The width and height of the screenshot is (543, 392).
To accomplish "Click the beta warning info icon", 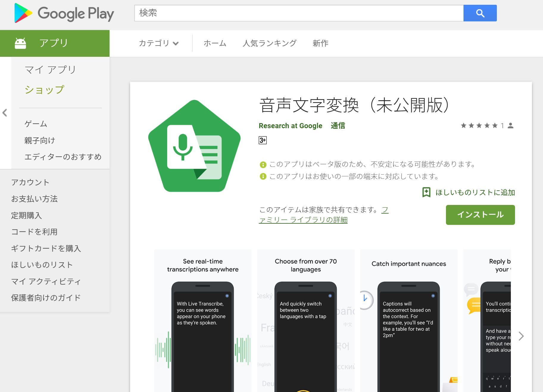I will [x=263, y=164].
